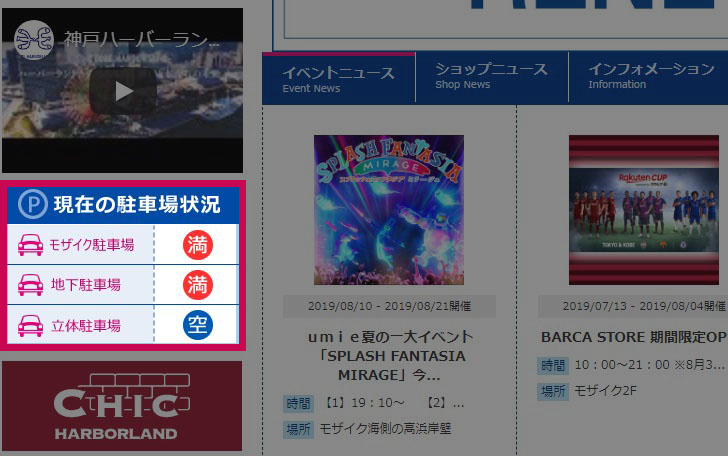Click the car icon beside 立体駐車場
Image resolution: width=728 pixels, height=456 pixels.
click(x=31, y=326)
